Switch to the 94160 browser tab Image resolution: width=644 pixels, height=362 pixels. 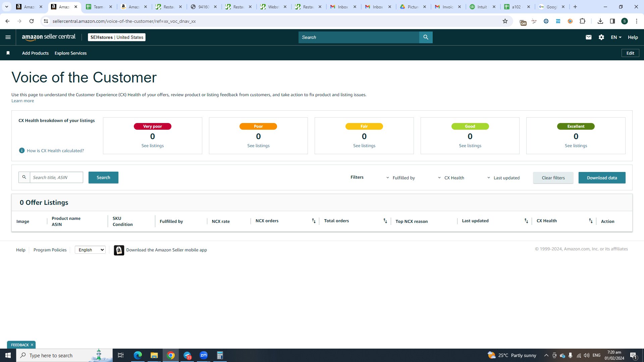pos(204,7)
